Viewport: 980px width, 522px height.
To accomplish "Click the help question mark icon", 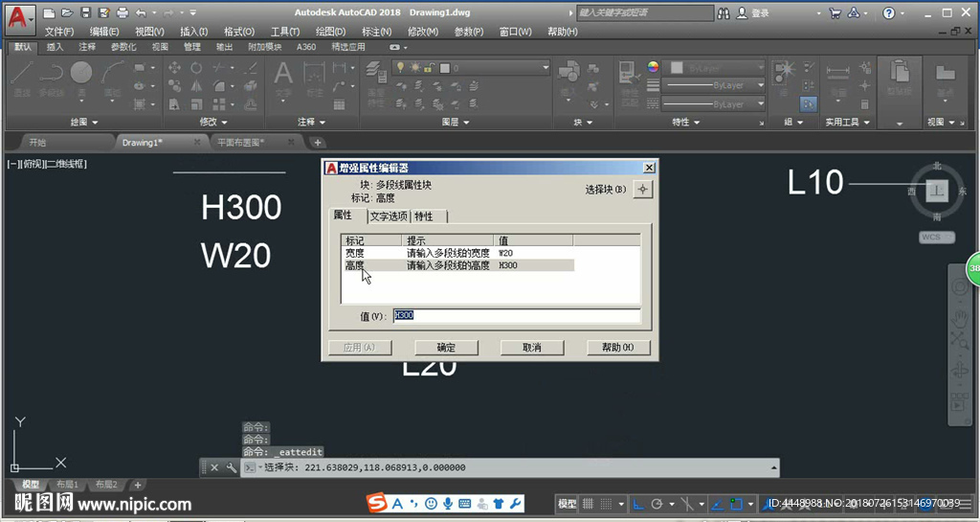I will pyautogui.click(x=889, y=13).
